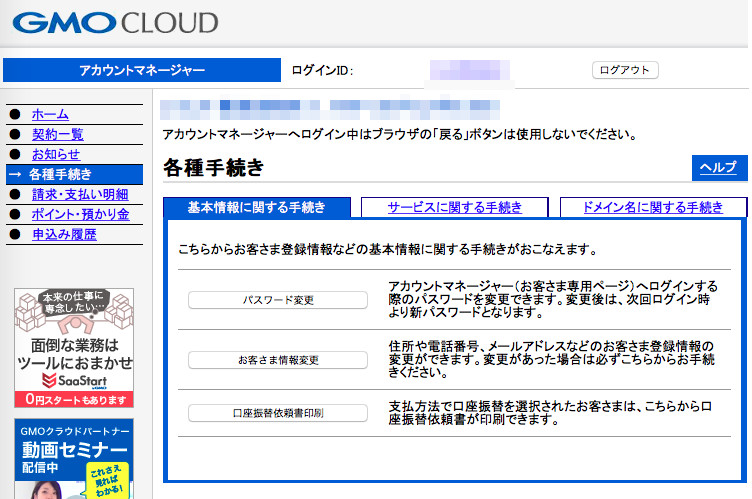The height and width of the screenshot is (499, 752).
Task: Select the 基本情報に関する手続き tab
Action: [x=257, y=207]
